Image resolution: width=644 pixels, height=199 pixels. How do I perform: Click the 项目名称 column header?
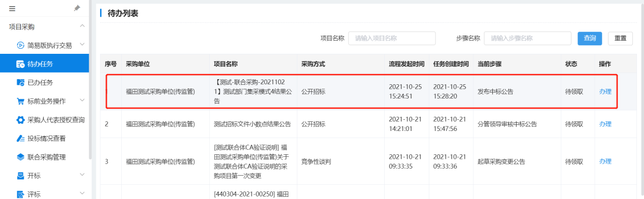(226, 64)
